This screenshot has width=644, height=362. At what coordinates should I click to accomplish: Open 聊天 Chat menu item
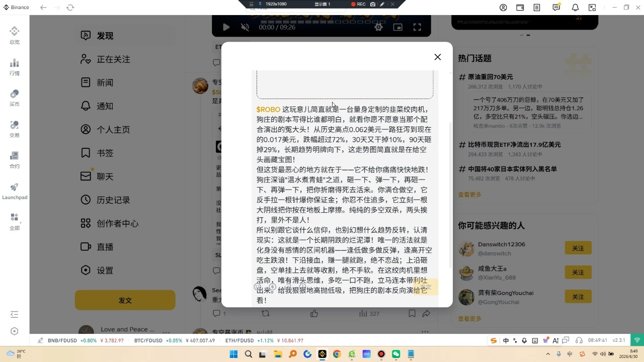tap(125, 176)
